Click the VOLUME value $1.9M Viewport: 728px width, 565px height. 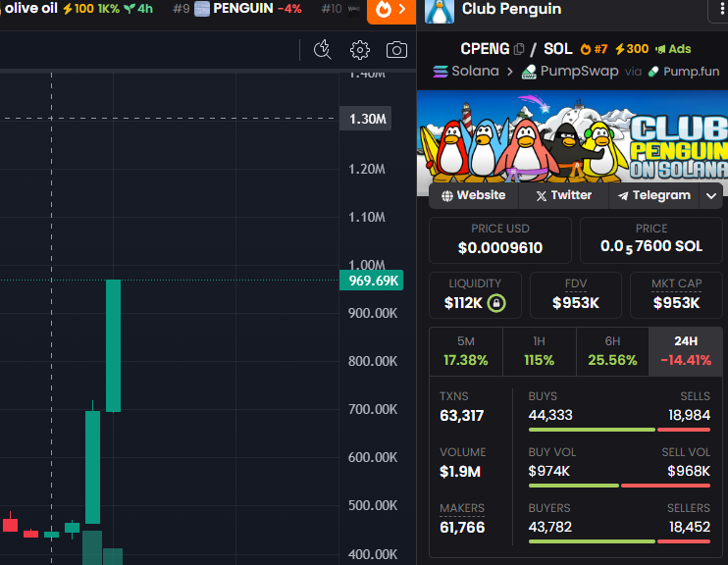pos(459,472)
